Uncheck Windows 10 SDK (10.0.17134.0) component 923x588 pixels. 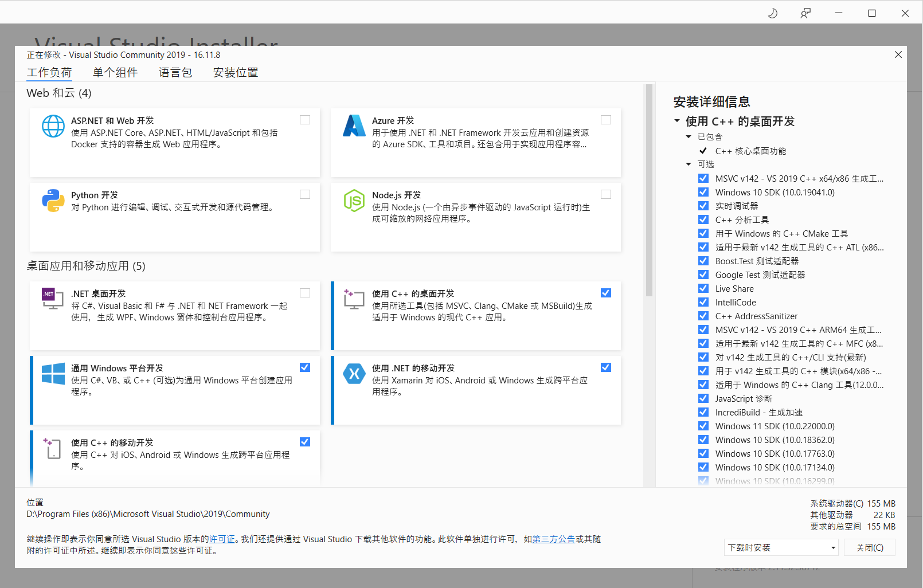click(x=703, y=467)
